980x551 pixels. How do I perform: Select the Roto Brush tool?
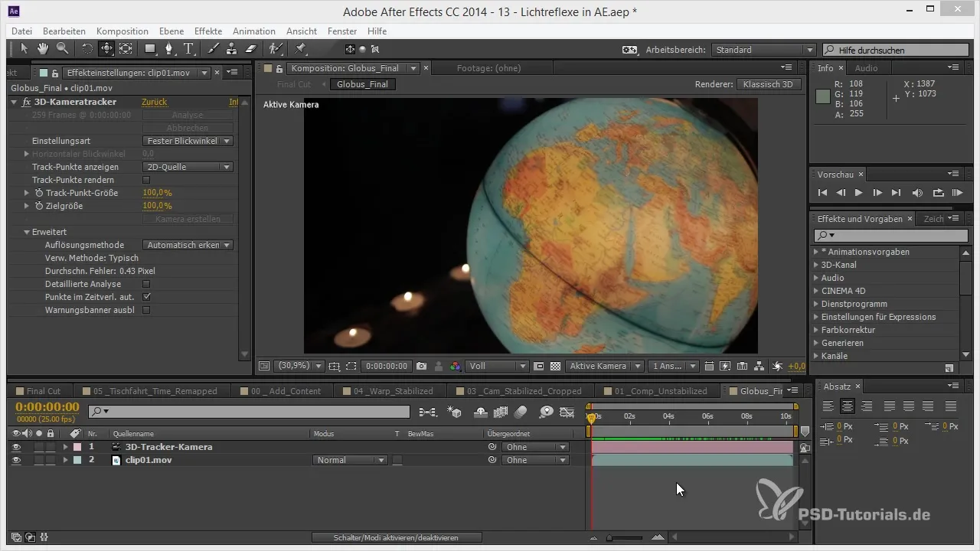coord(276,49)
